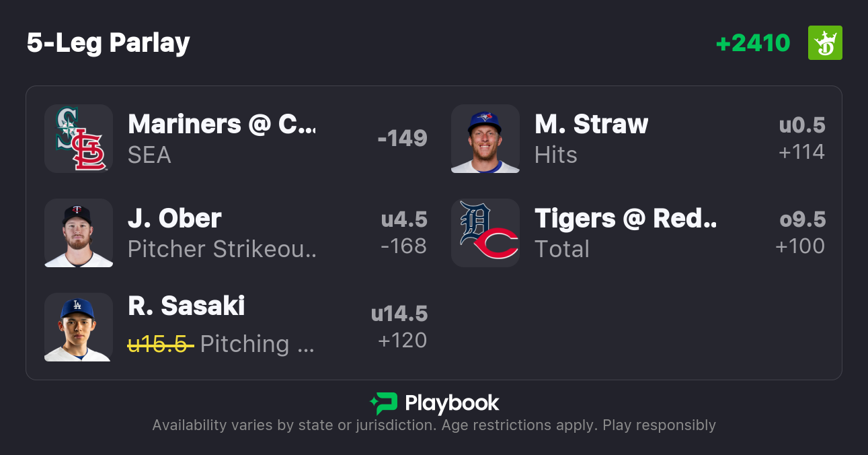This screenshot has height=455, width=868.
Task: Open the J. Ober player name
Action: click(x=175, y=219)
